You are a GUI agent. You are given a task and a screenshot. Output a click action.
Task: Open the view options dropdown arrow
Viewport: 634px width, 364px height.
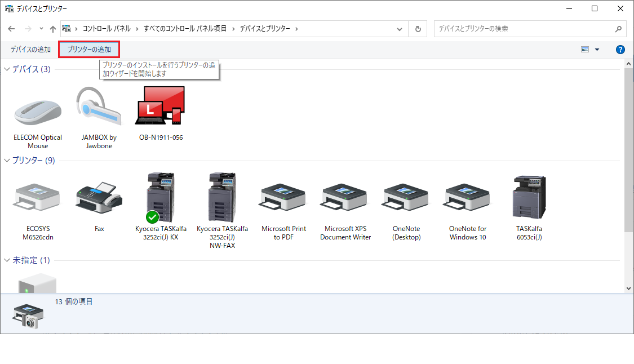point(597,50)
